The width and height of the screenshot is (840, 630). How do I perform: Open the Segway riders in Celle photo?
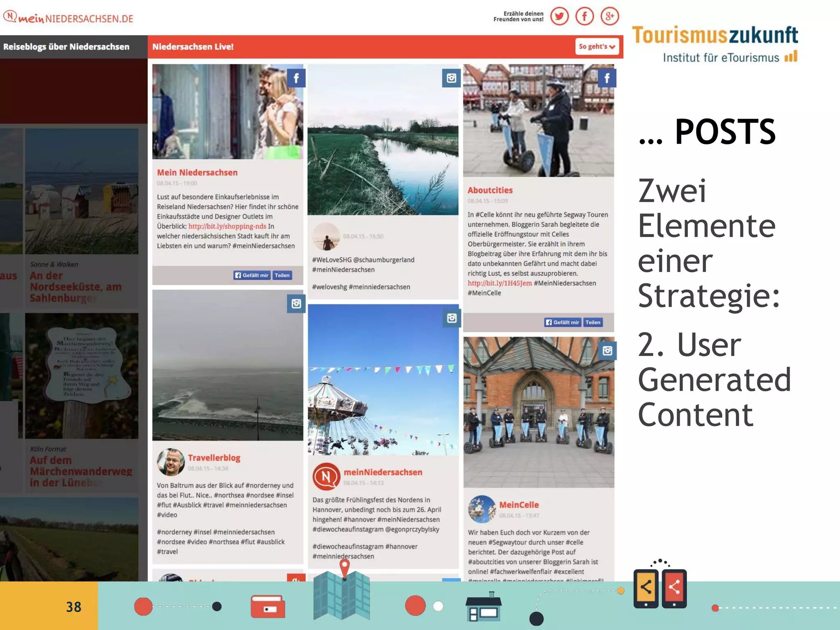539,121
